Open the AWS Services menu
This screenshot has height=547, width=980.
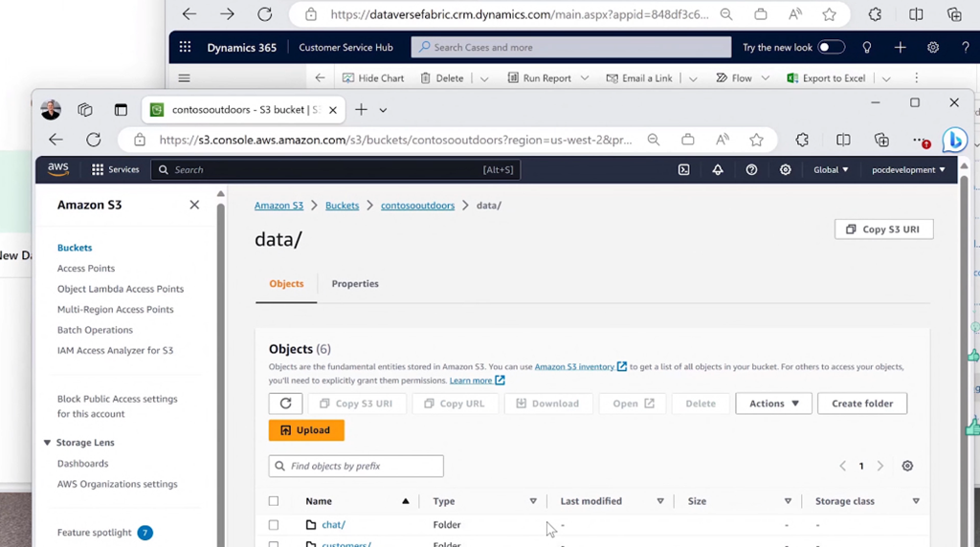click(x=116, y=169)
